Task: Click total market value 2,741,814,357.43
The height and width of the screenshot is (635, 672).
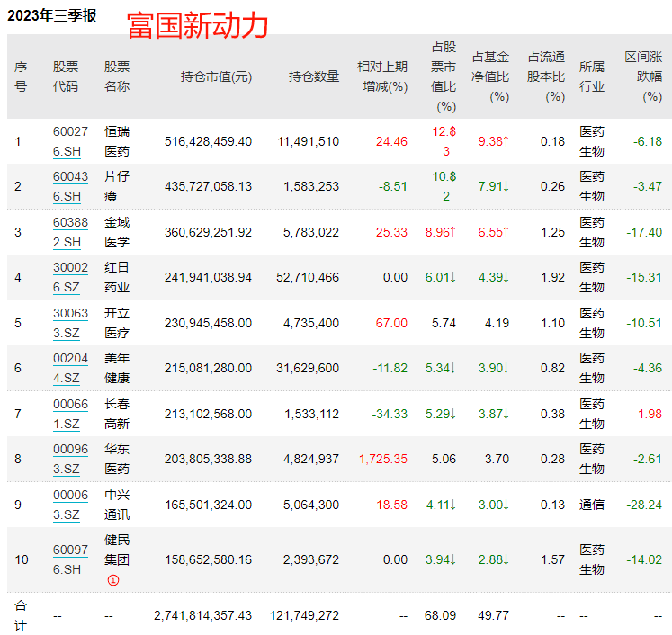Action: coord(202,616)
